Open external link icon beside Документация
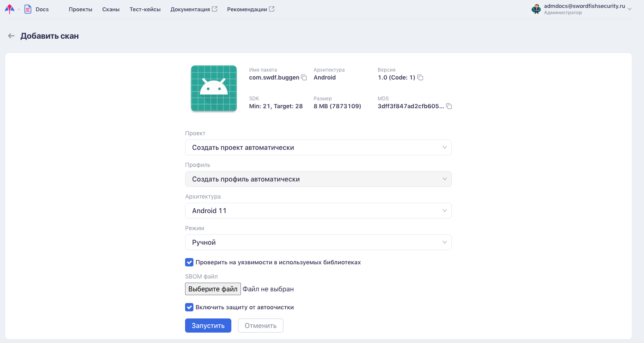 [x=215, y=9]
